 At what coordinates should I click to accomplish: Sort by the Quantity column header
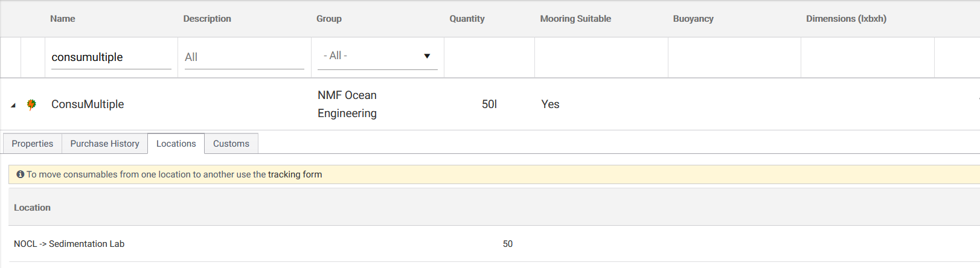click(467, 19)
